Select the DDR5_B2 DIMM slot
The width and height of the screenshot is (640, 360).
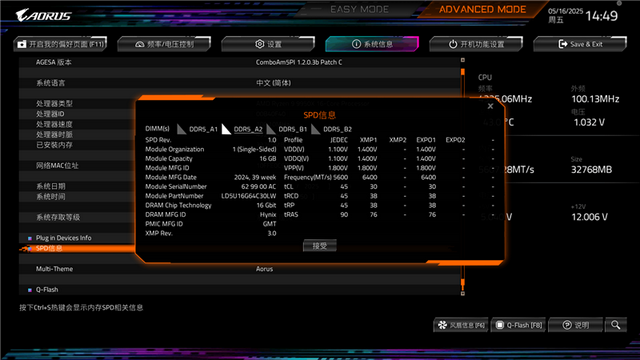point(337,129)
